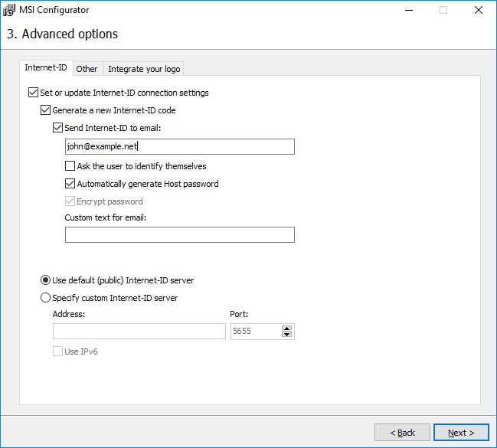The height and width of the screenshot is (448, 497).
Task: Click the Port number field
Action: 255,332
